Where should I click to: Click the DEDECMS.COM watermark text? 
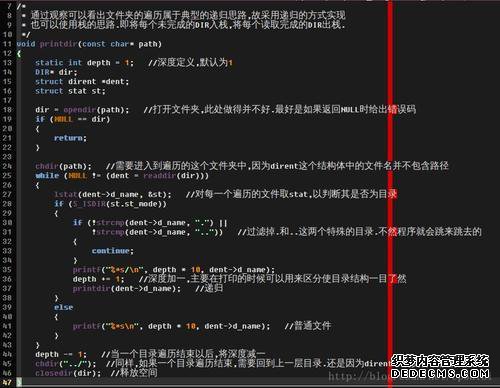pyautogui.click(x=440, y=373)
